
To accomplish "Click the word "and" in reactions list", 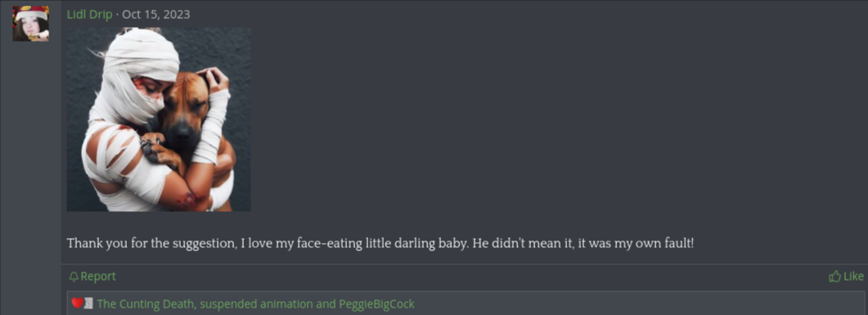I will (327, 304).
